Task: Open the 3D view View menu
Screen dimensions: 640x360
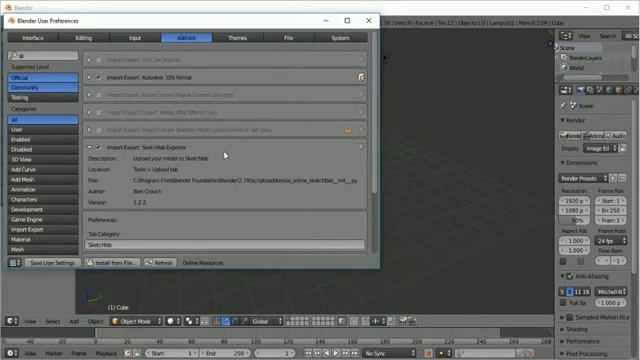Action: point(30,322)
